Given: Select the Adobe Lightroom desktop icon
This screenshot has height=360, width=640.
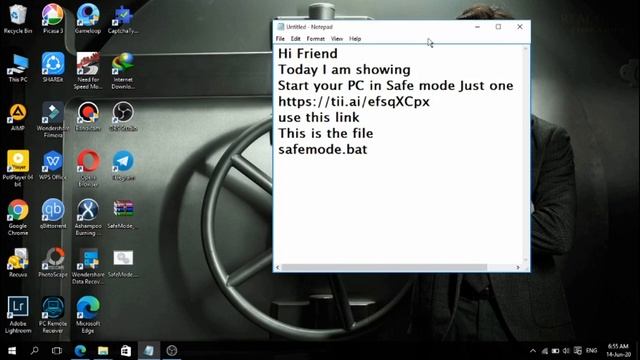Looking at the screenshot, I should pyautogui.click(x=18, y=314).
